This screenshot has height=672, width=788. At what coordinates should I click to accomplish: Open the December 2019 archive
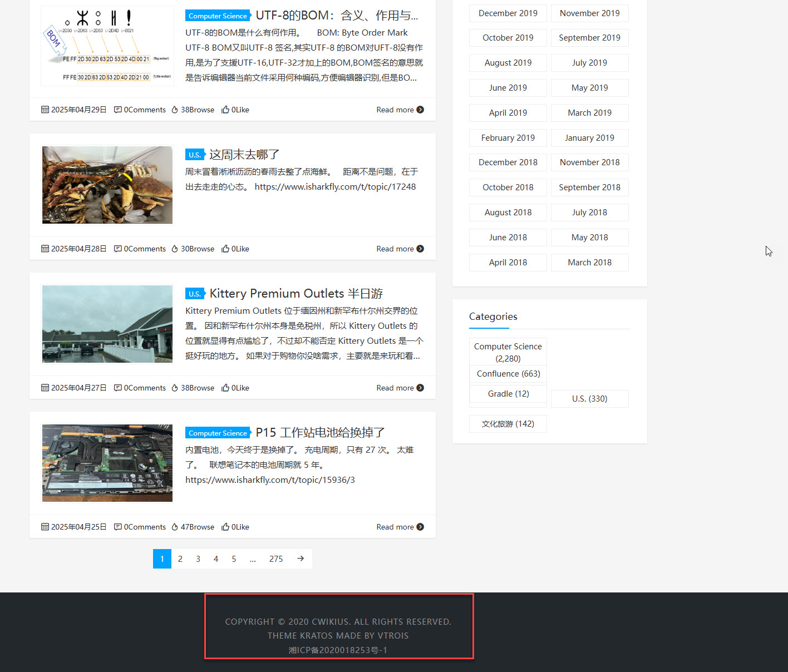(508, 13)
